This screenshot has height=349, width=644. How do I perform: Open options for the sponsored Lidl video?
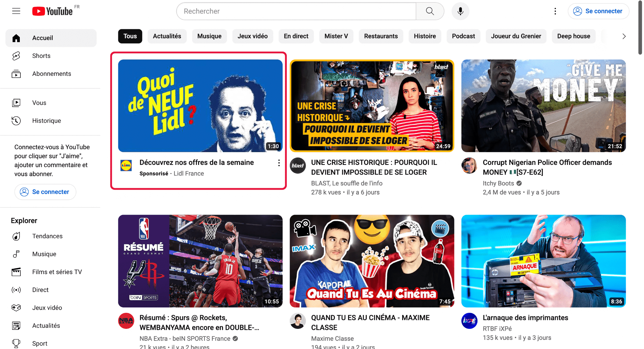279,163
